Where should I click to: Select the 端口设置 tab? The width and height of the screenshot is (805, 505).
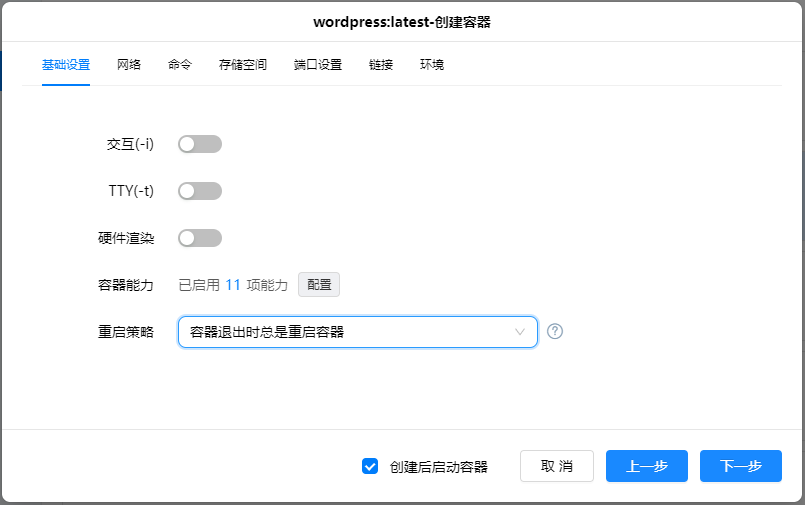pos(318,65)
